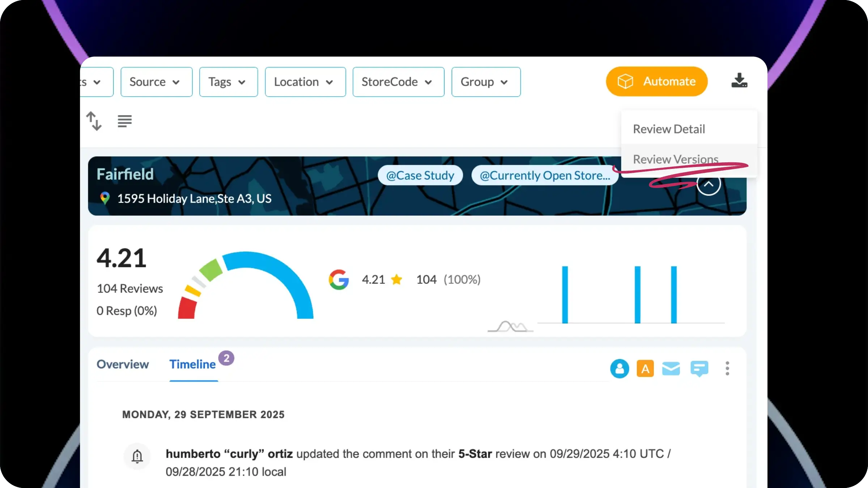Open the Source filter dropdown

(x=156, y=82)
